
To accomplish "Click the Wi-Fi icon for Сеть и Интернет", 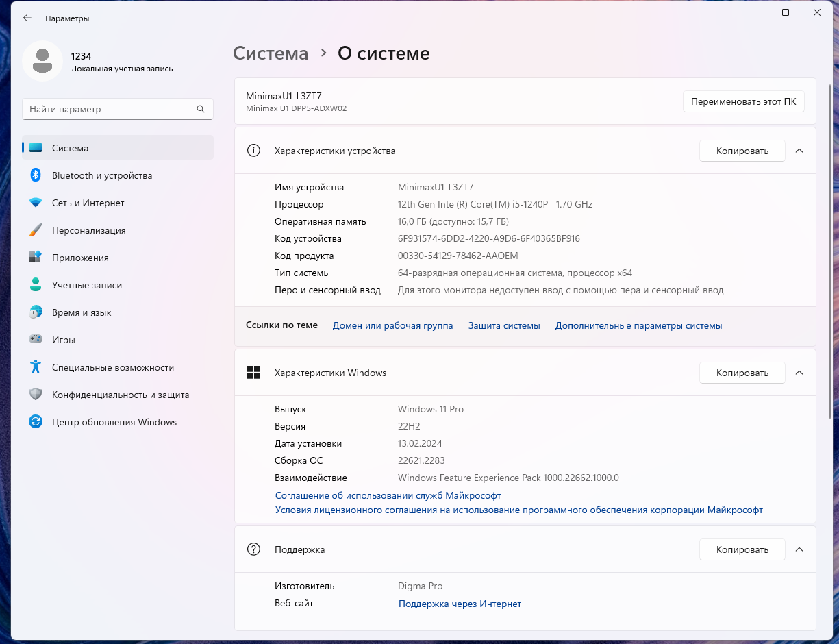I will [x=36, y=203].
